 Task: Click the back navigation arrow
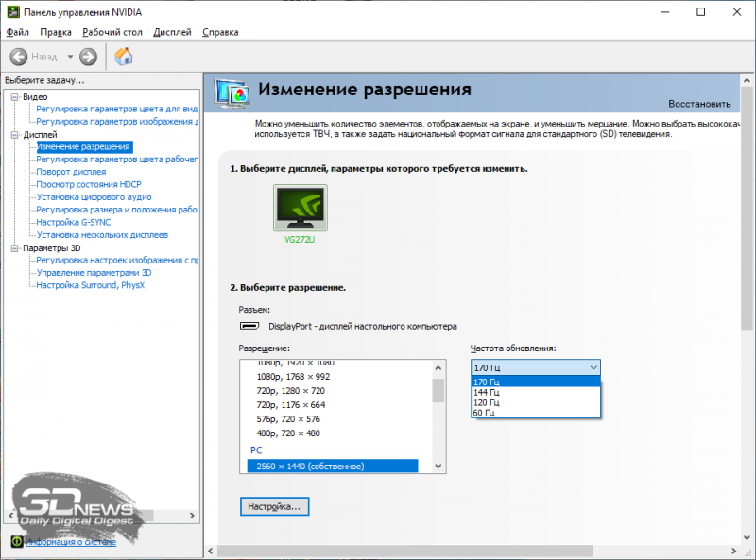(19, 57)
